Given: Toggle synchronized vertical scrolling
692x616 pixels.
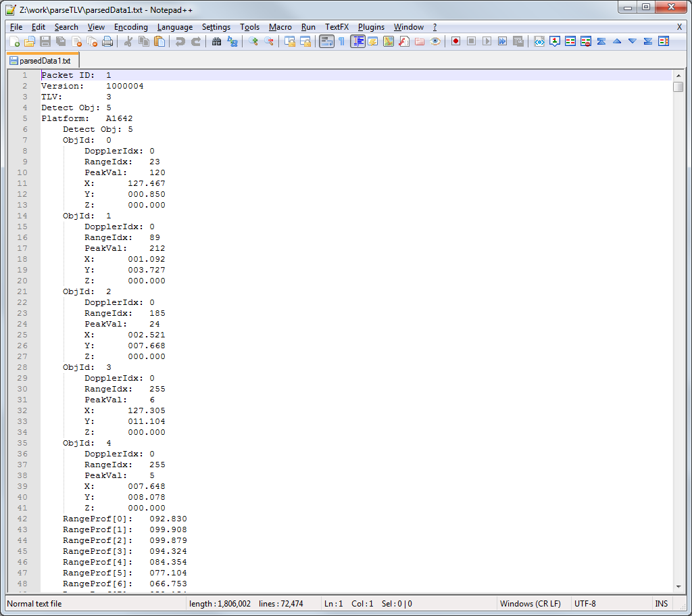Looking at the screenshot, I should [x=290, y=41].
